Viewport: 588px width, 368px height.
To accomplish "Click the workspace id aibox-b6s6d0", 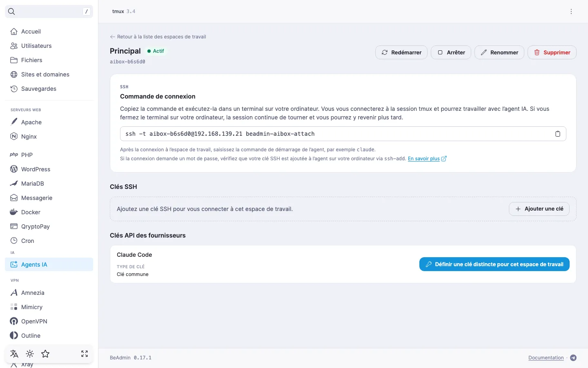I will [x=127, y=62].
